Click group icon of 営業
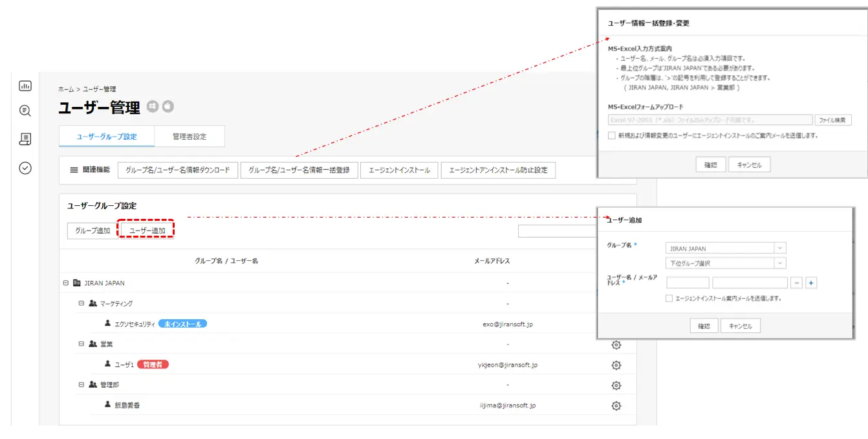868x439 pixels. [x=92, y=344]
